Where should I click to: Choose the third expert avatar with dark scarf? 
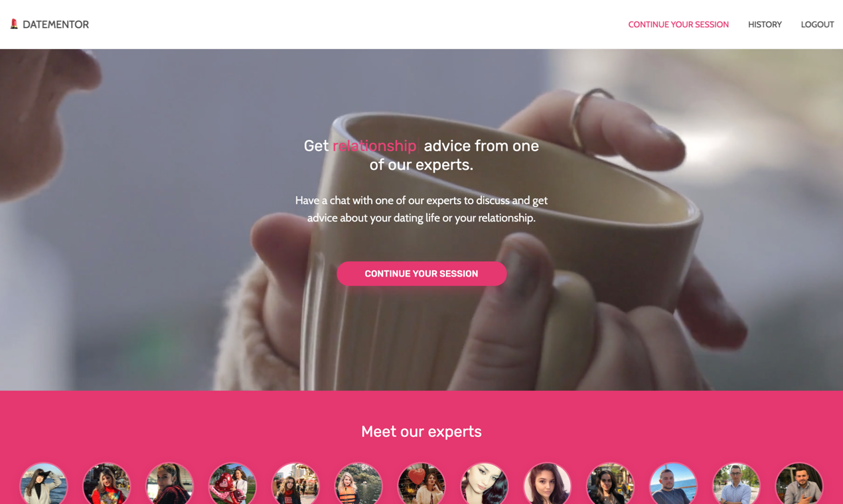170,484
